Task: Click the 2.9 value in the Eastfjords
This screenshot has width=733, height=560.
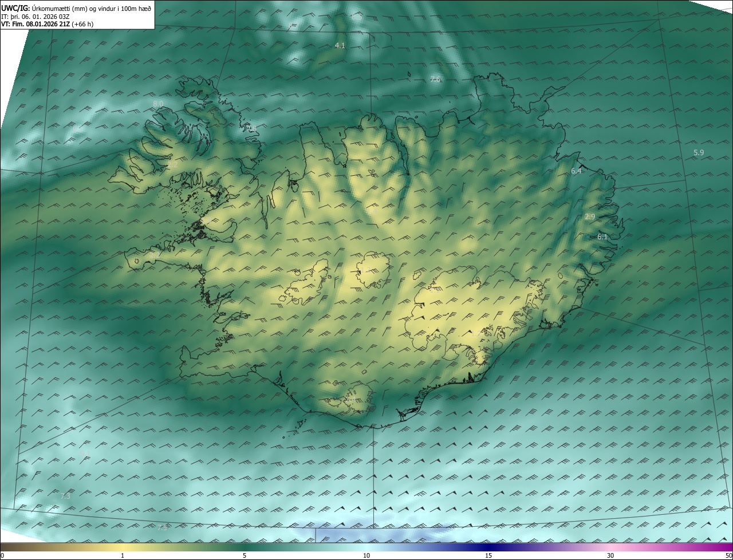Action: (590, 216)
